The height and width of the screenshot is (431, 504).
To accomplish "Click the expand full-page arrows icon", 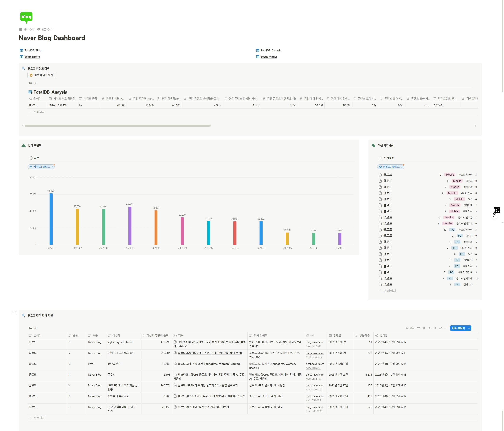I will click(x=441, y=328).
